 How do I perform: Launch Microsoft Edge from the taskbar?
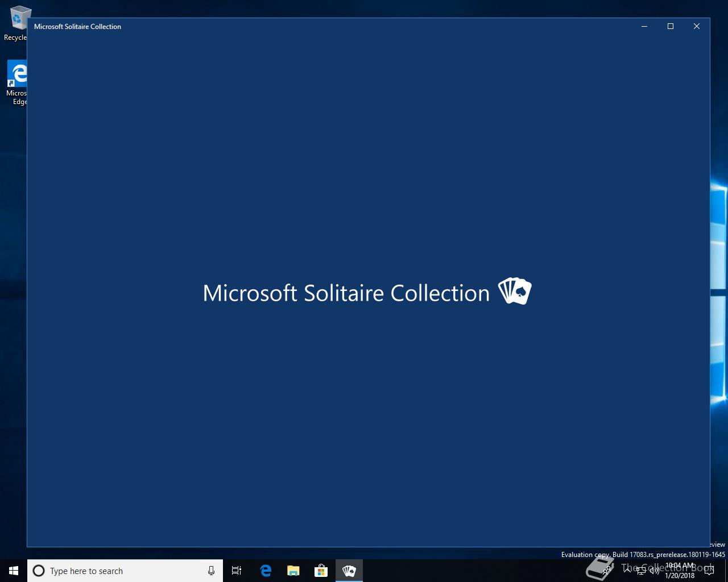click(265, 571)
